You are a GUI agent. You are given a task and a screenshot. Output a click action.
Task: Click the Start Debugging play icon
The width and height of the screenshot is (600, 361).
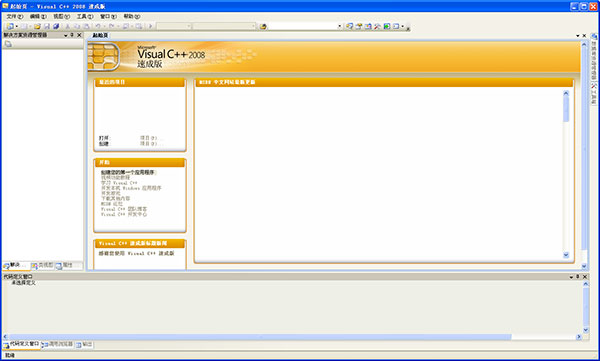pos(150,26)
